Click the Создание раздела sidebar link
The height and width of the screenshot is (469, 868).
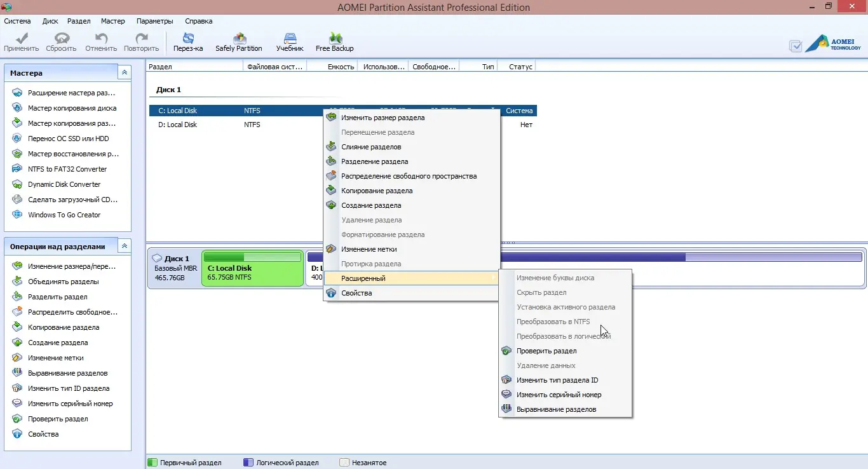coord(58,343)
